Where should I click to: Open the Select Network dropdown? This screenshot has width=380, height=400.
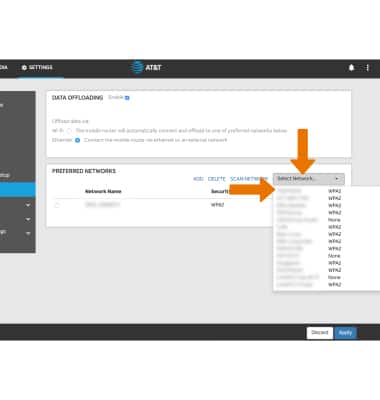[309, 179]
